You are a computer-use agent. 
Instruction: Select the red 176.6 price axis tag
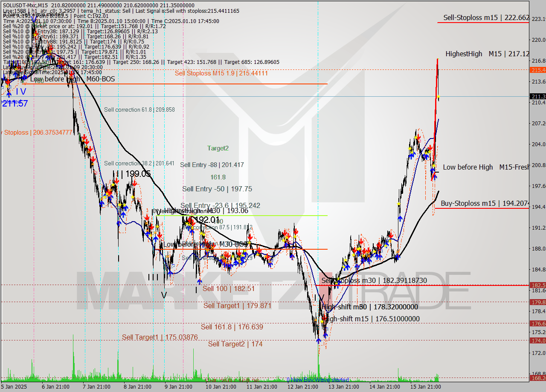[537, 323]
